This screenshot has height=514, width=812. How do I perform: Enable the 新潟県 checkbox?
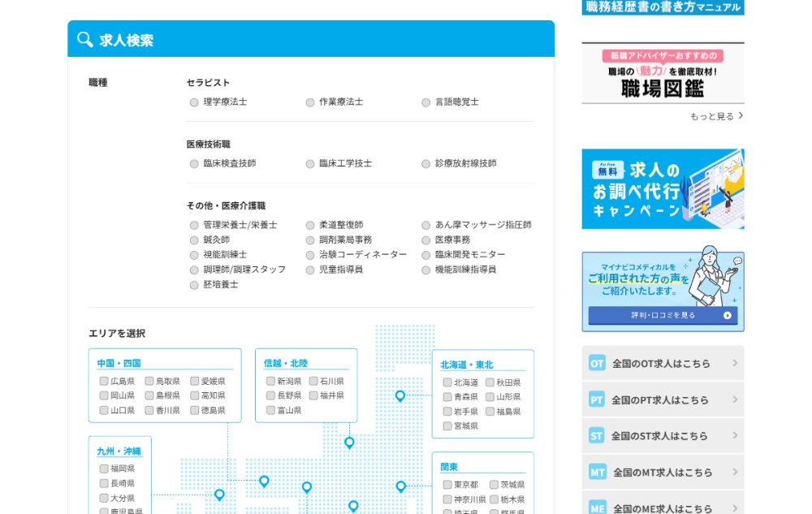[270, 381]
